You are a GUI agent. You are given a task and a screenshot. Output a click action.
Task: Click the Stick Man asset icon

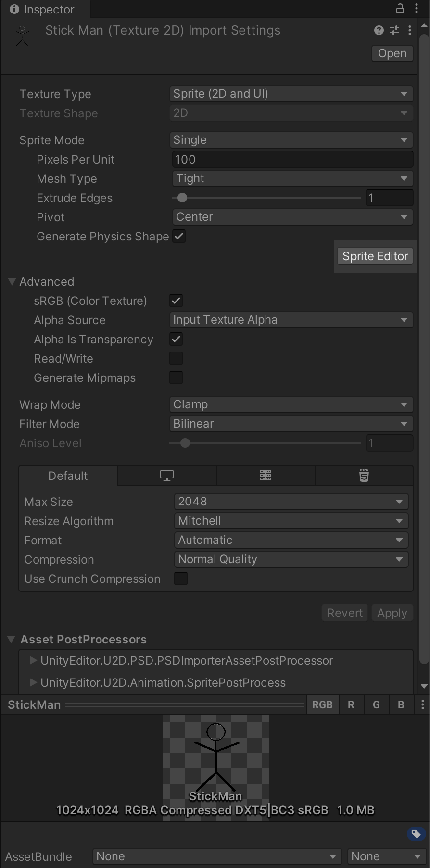[22, 36]
